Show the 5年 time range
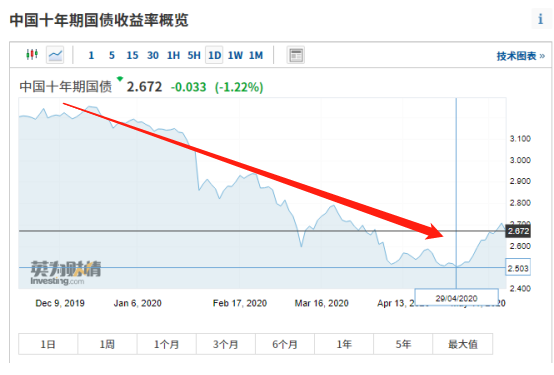 [x=403, y=344]
